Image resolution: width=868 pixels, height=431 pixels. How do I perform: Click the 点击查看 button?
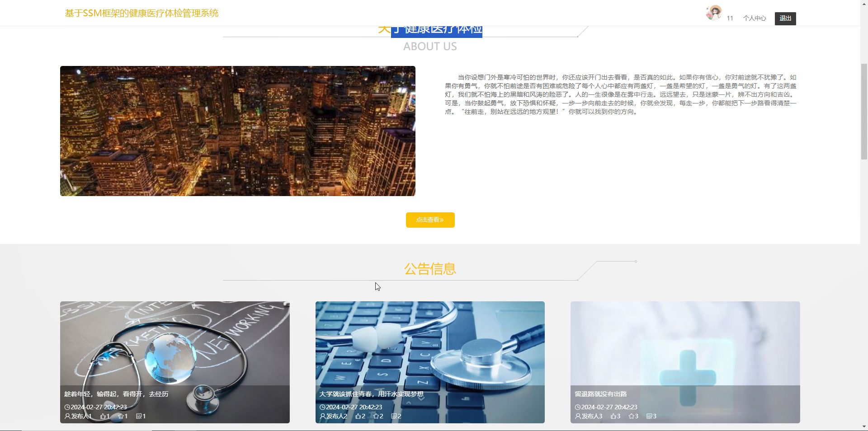(429, 220)
